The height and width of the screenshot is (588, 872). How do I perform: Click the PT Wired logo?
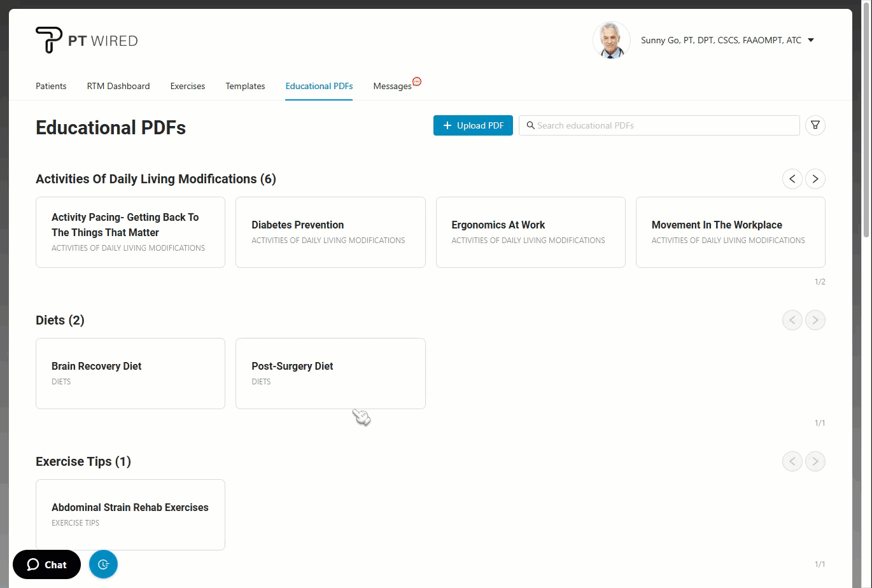point(87,40)
